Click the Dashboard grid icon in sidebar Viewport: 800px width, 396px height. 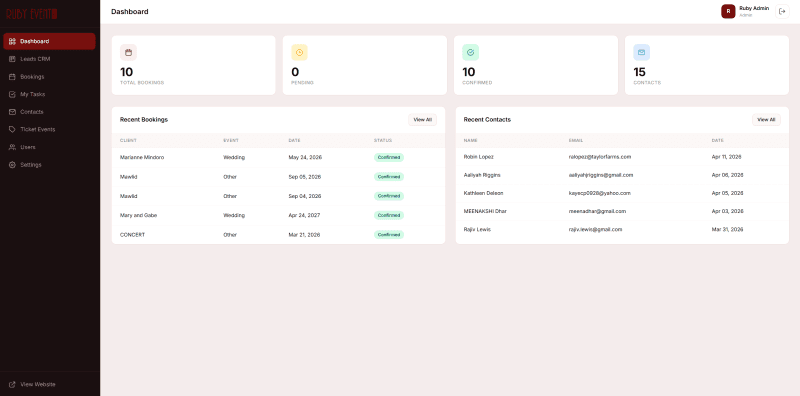[x=12, y=41]
